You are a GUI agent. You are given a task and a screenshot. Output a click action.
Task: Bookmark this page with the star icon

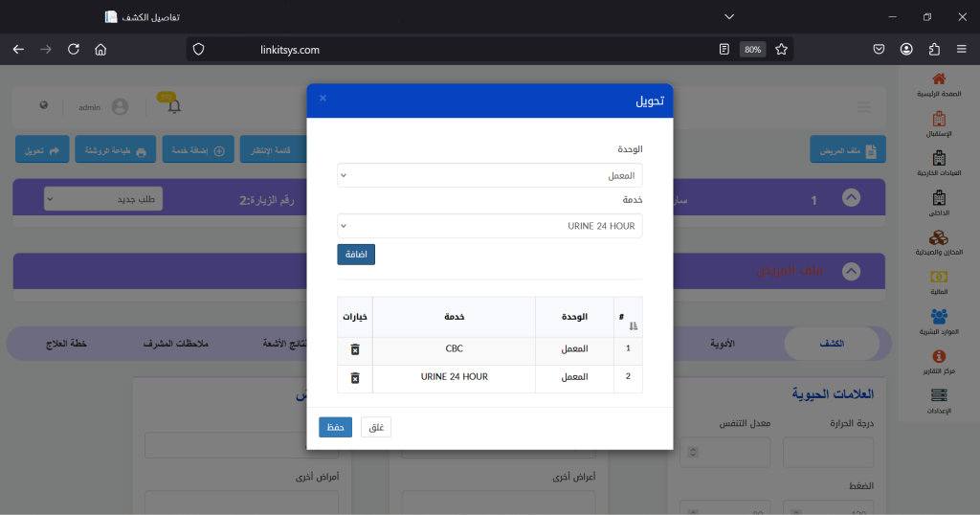(781, 49)
